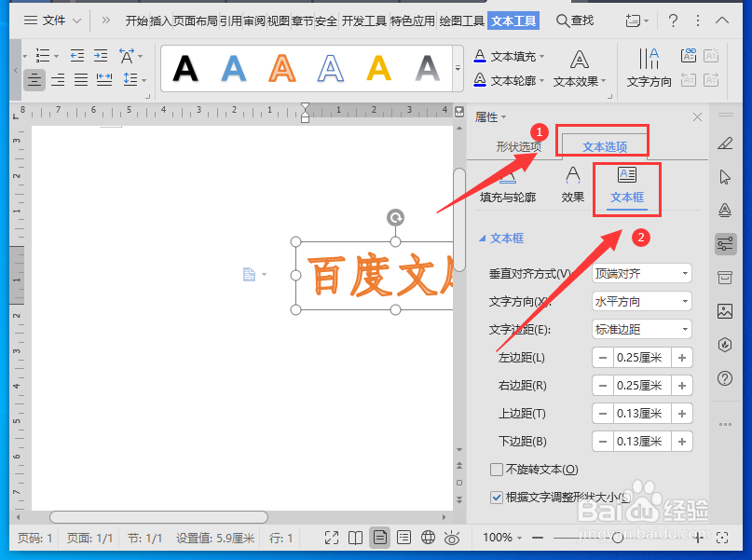Open the 文字方向 水平方向 dropdown
Image resolution: width=752 pixels, height=560 pixels.
coord(642,302)
